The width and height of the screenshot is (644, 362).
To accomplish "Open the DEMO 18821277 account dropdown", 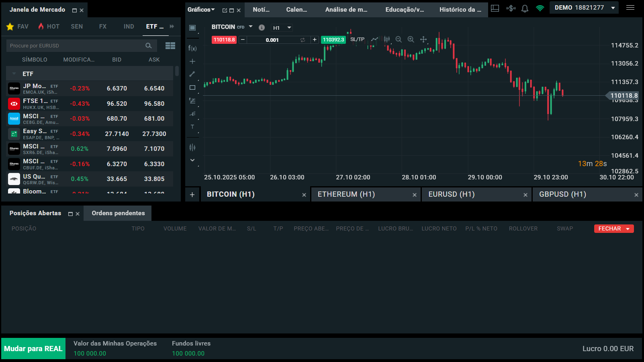I will (585, 8).
